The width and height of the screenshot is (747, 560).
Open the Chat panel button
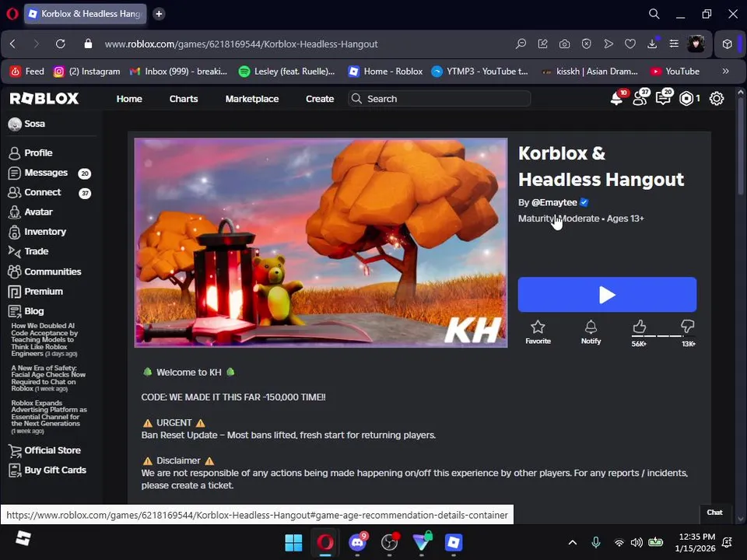[714, 513]
